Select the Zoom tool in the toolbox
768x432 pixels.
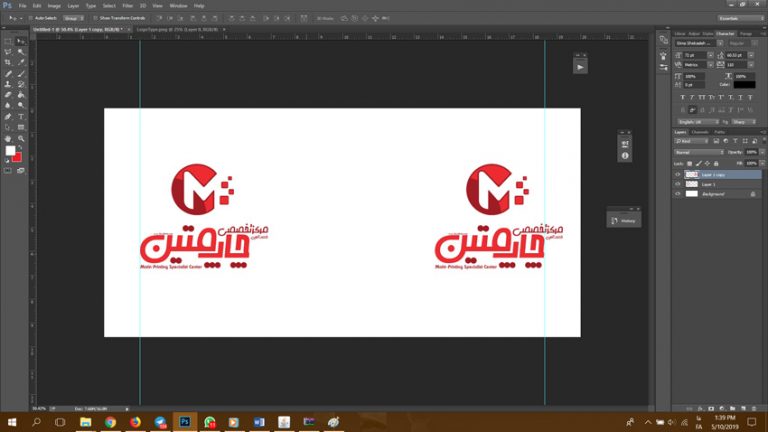(x=21, y=139)
